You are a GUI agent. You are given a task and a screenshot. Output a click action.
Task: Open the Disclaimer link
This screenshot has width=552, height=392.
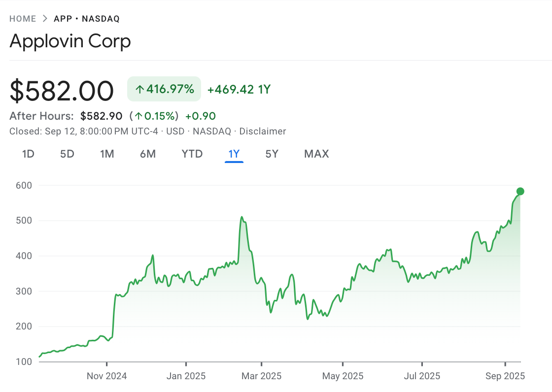coord(262,131)
